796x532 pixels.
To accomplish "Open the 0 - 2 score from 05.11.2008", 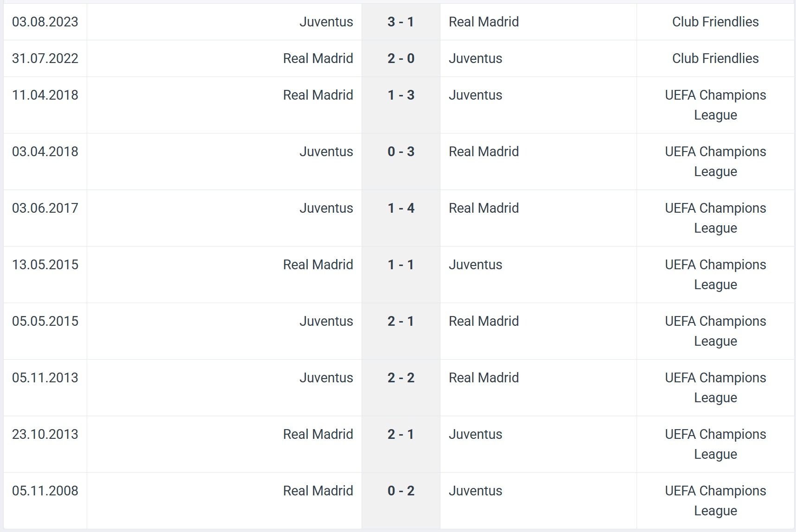I will 401,491.
